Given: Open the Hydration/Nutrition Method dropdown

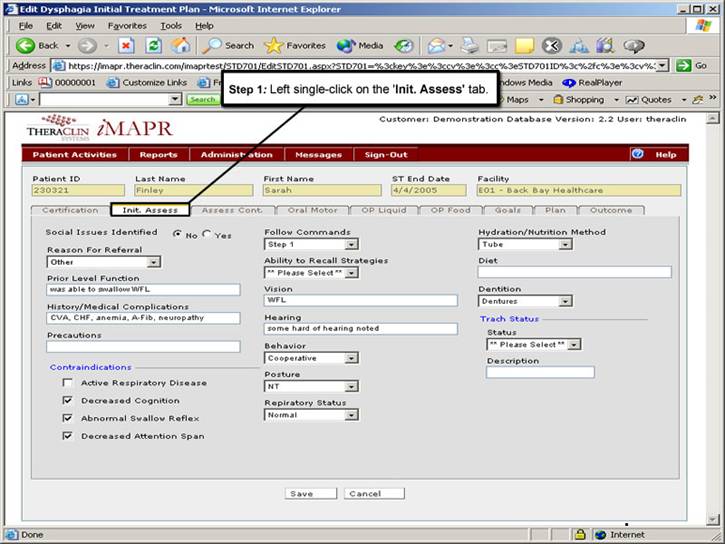Looking at the screenshot, I should 565,244.
